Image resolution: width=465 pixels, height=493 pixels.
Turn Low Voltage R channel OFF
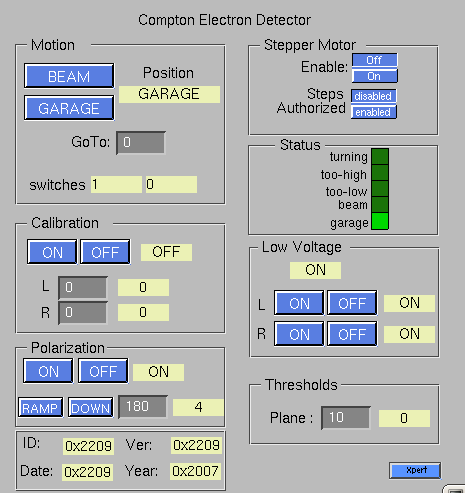[352, 334]
